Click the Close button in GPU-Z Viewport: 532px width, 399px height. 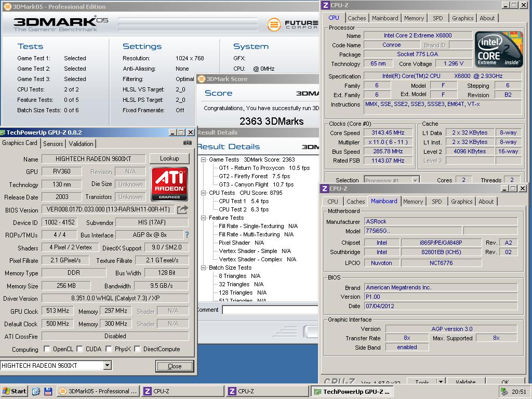175,366
